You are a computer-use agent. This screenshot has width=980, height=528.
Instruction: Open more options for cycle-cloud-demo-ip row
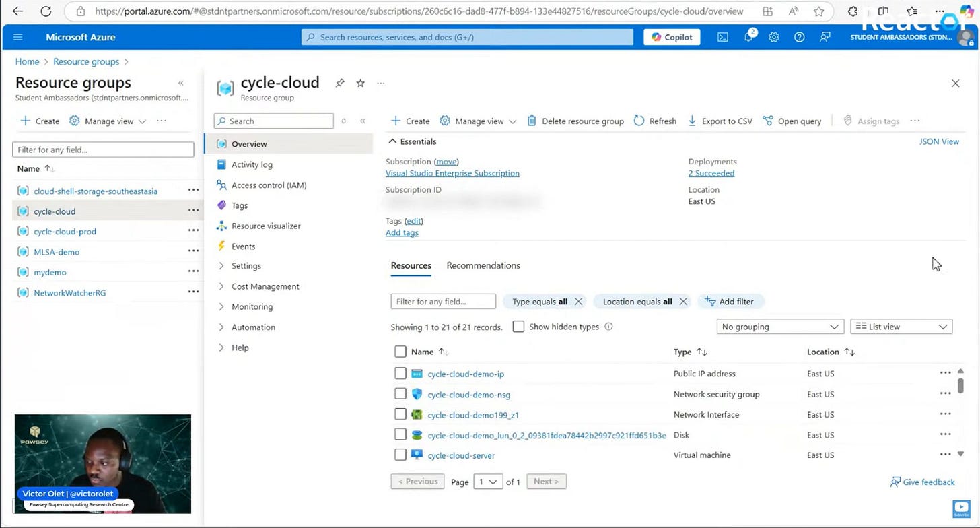[945, 372]
